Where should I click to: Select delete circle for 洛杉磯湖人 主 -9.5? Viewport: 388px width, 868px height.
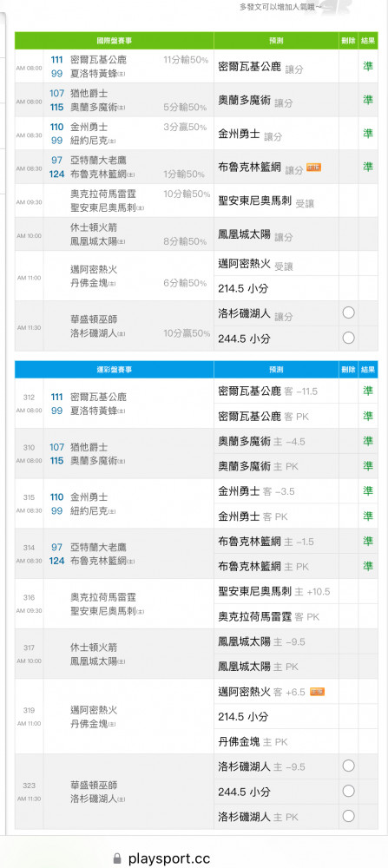tap(348, 766)
